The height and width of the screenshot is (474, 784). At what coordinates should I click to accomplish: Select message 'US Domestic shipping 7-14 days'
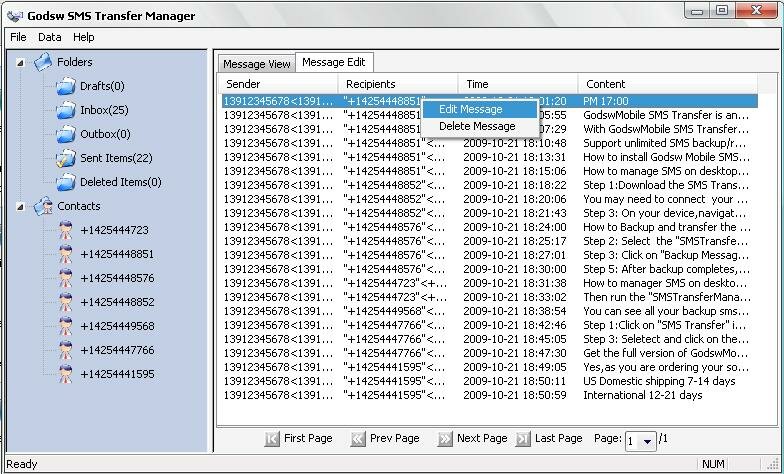pyautogui.click(x=490, y=381)
